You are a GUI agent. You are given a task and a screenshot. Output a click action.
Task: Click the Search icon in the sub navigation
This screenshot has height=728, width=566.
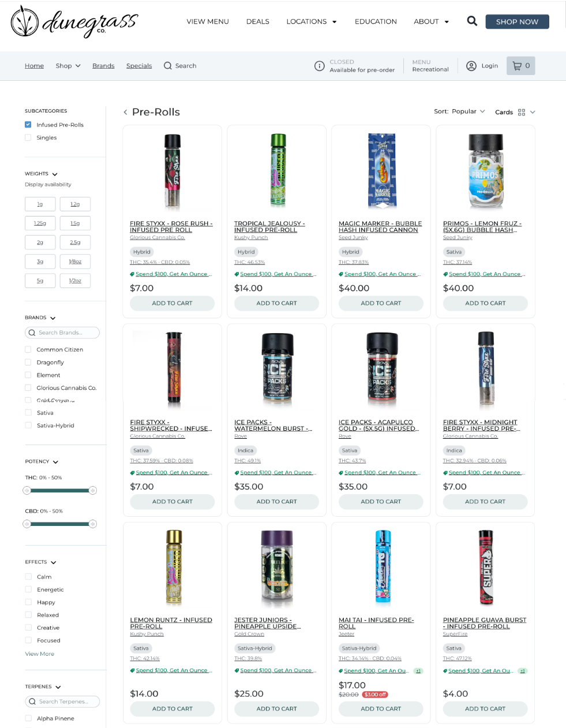pyautogui.click(x=168, y=66)
